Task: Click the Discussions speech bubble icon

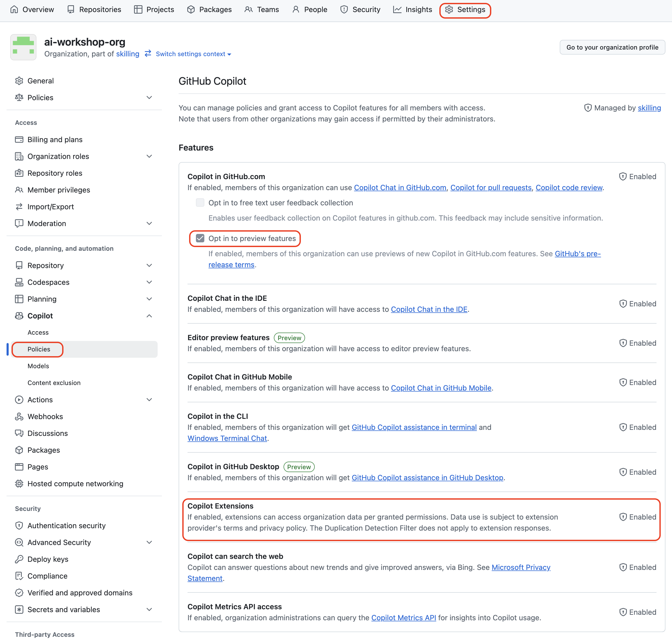Action: click(19, 433)
